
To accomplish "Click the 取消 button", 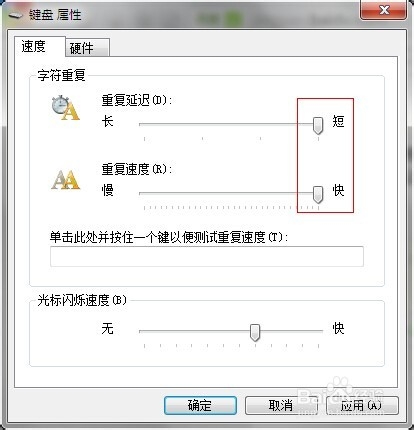I will [281, 405].
